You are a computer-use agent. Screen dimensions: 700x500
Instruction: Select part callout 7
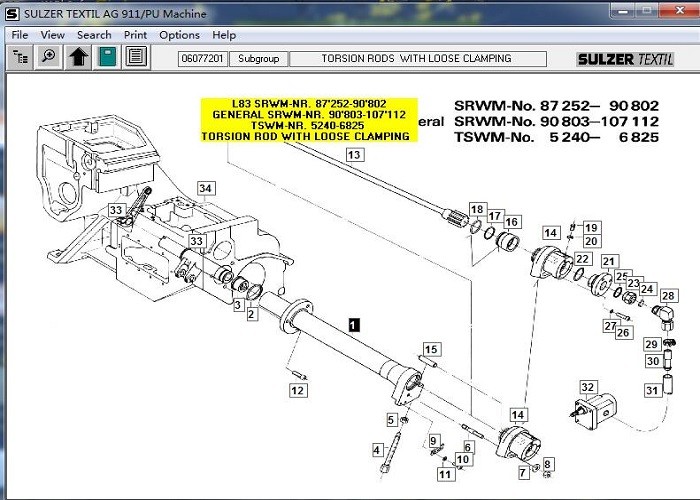[x=524, y=472]
